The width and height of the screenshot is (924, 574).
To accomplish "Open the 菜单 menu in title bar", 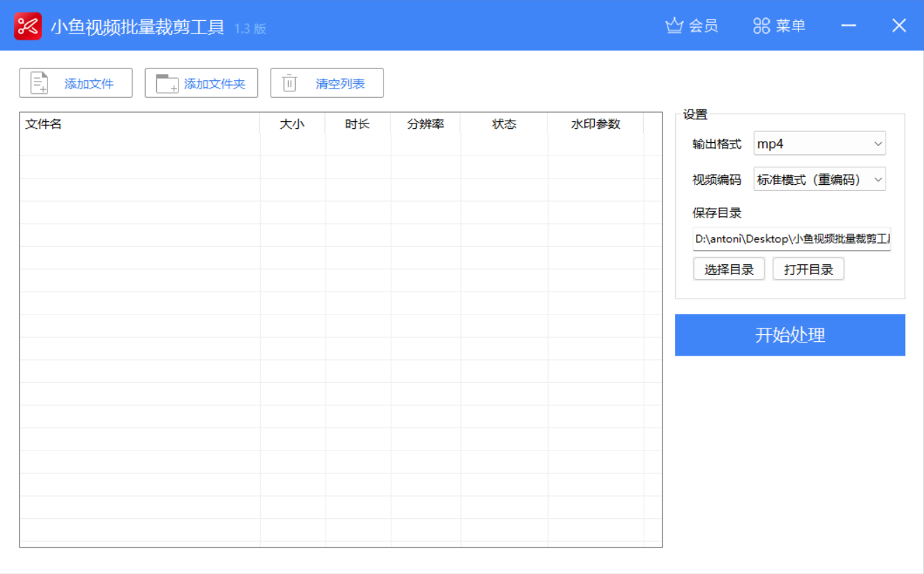I will pyautogui.click(x=790, y=26).
